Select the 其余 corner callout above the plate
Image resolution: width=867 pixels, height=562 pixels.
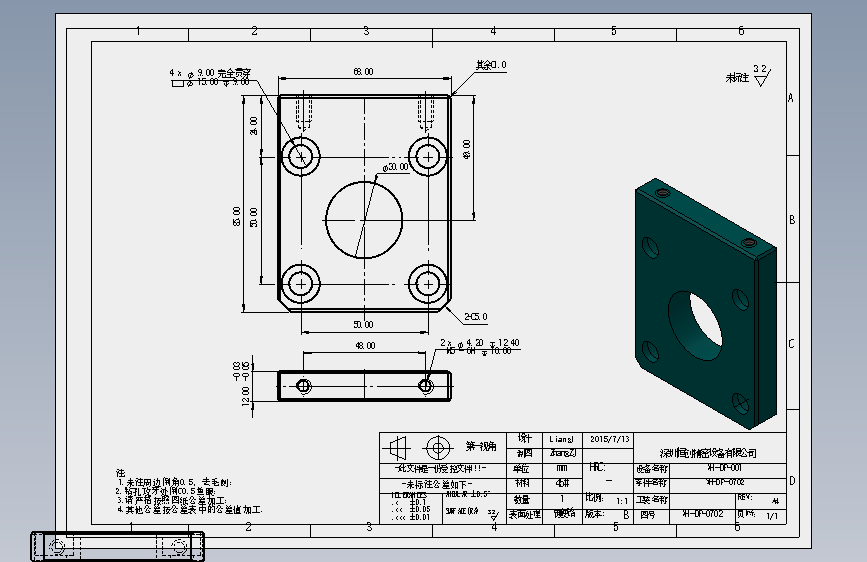[491, 65]
